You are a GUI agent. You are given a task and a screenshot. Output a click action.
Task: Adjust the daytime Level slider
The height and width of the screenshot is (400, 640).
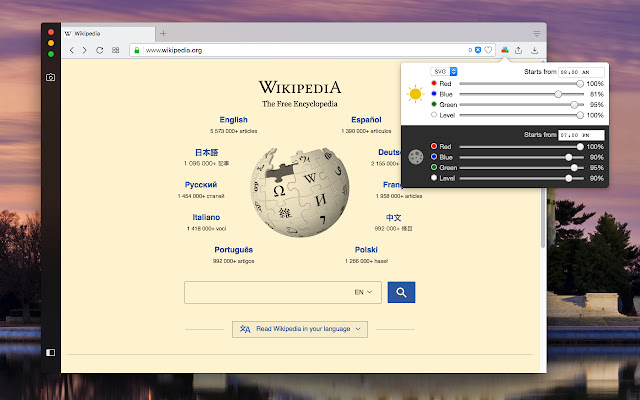521,116
